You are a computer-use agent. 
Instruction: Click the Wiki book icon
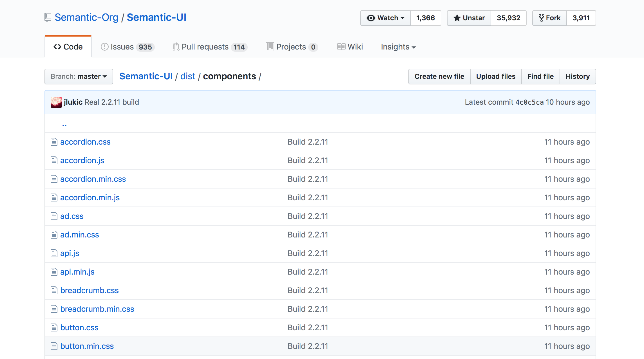coord(341,47)
